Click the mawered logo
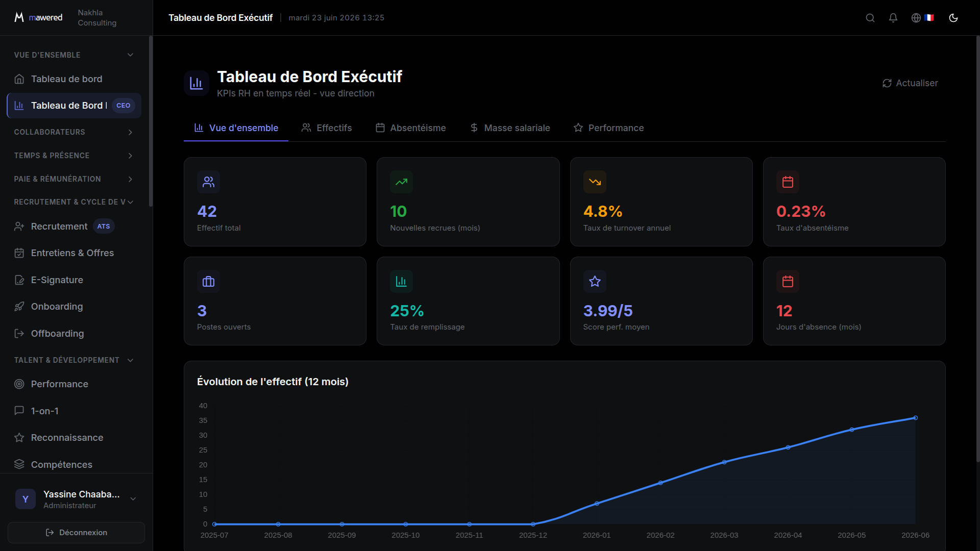The width and height of the screenshot is (980, 551). 38,17
